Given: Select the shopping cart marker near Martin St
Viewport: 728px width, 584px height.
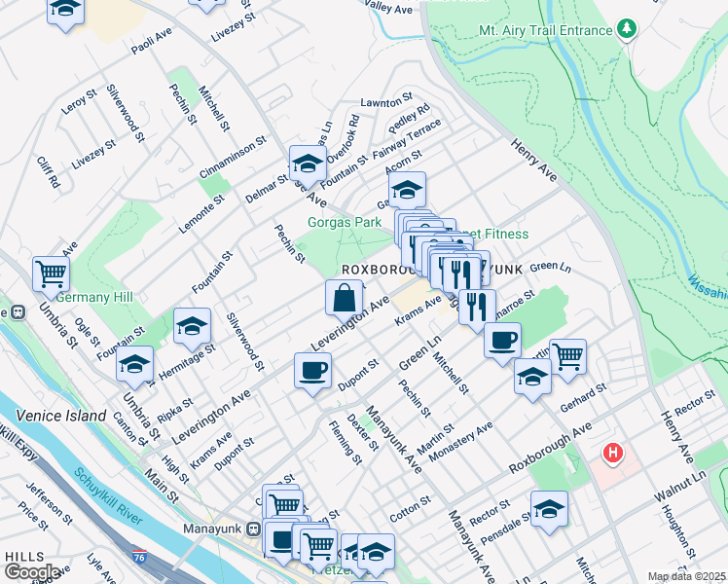Looking at the screenshot, I should point(567,358).
